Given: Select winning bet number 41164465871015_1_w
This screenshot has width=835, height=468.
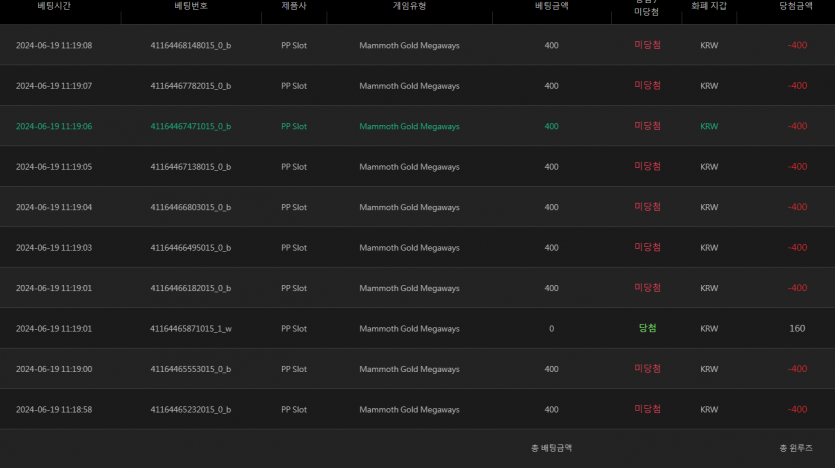Looking at the screenshot, I should tap(191, 329).
